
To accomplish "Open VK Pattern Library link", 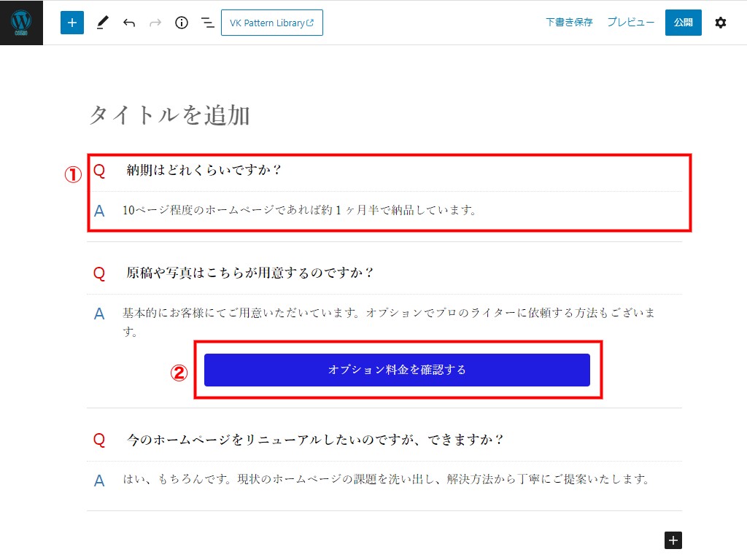I will pyautogui.click(x=271, y=23).
